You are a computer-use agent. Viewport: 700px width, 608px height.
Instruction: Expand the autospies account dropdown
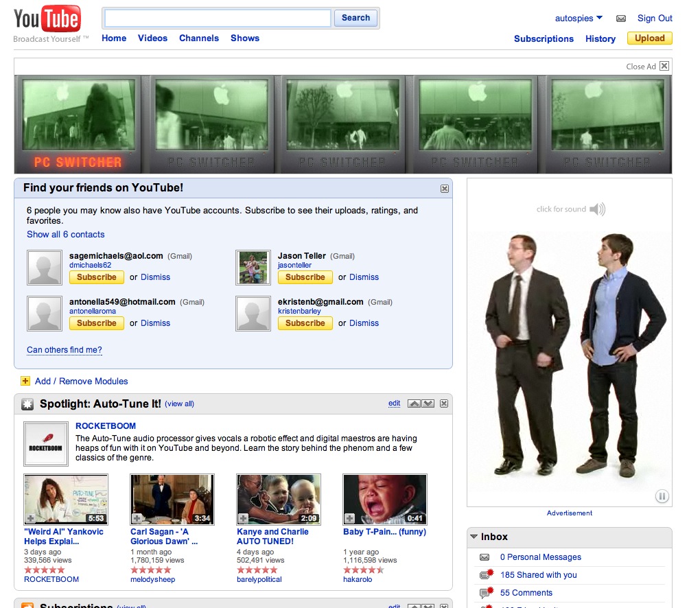pos(579,19)
